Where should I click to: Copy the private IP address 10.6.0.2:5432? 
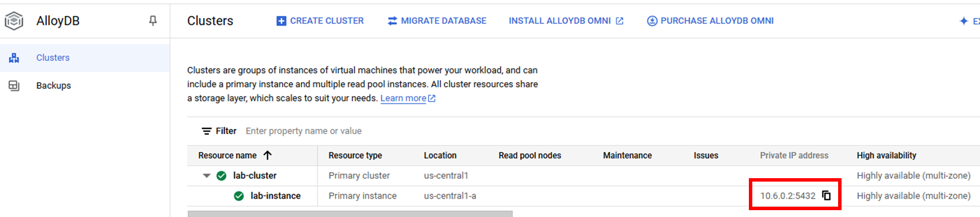pos(826,196)
